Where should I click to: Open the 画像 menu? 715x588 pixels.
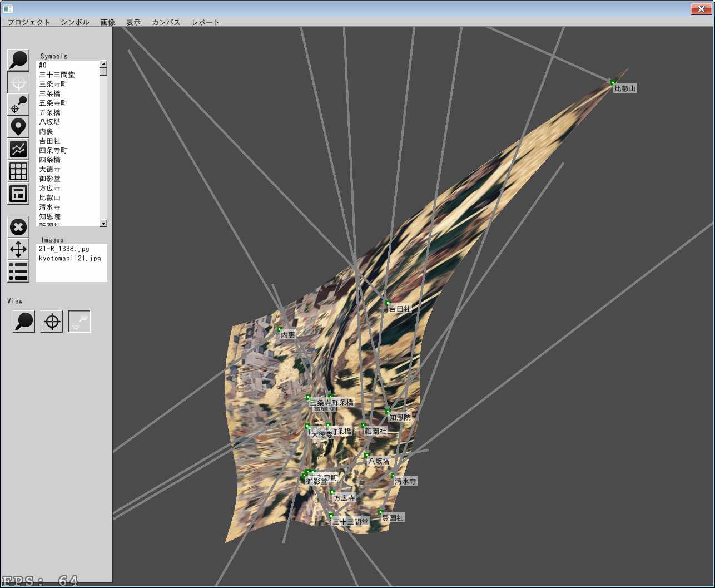coord(108,22)
